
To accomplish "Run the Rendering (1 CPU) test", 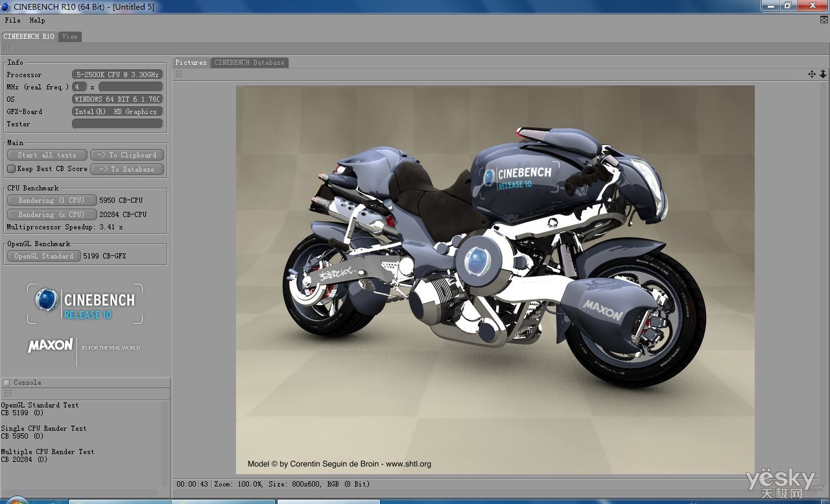I will (x=52, y=200).
